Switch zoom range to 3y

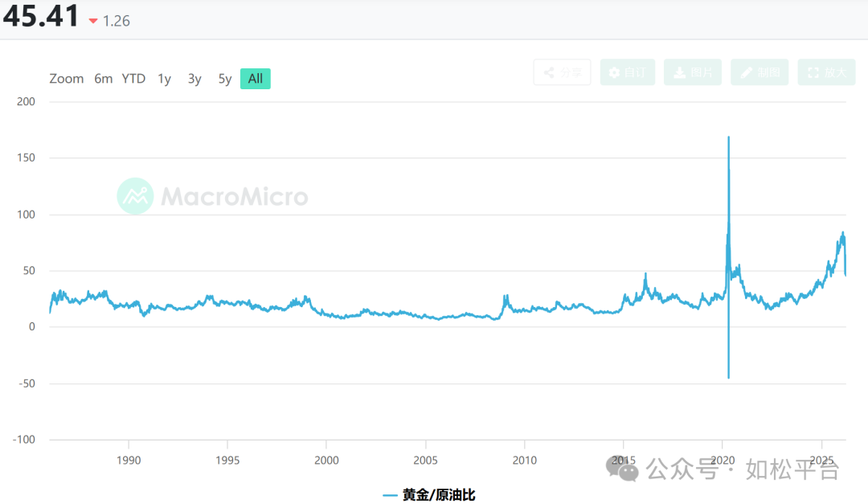pos(194,79)
